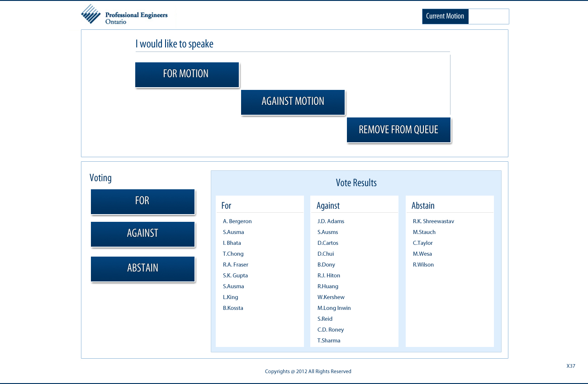Click REMOVE FROM QUEUE button

[398, 130]
